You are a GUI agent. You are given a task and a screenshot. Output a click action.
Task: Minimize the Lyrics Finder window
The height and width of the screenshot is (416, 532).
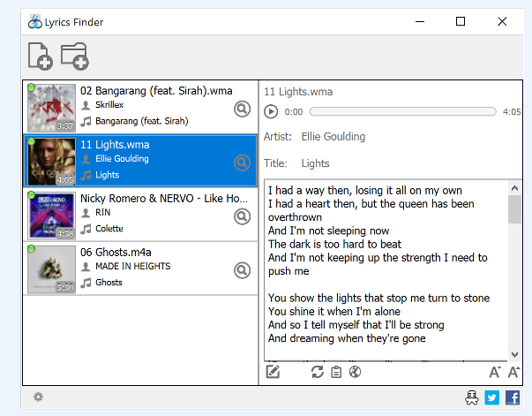click(x=420, y=22)
